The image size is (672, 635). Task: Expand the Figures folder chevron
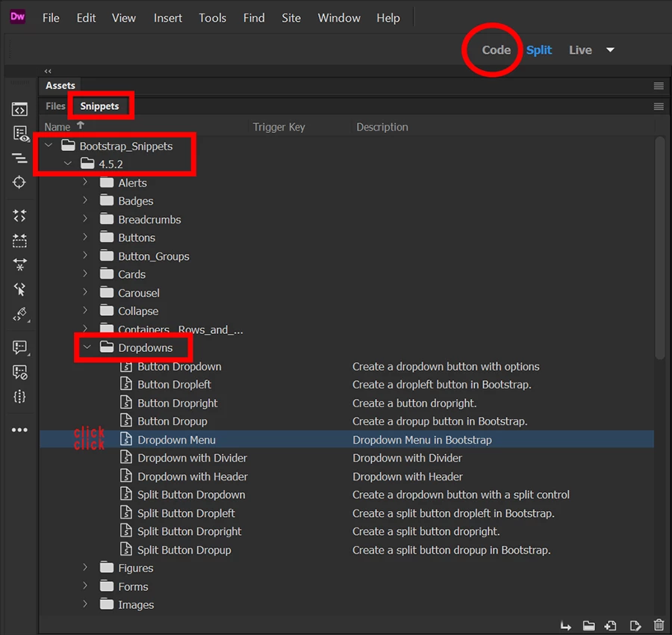85,567
